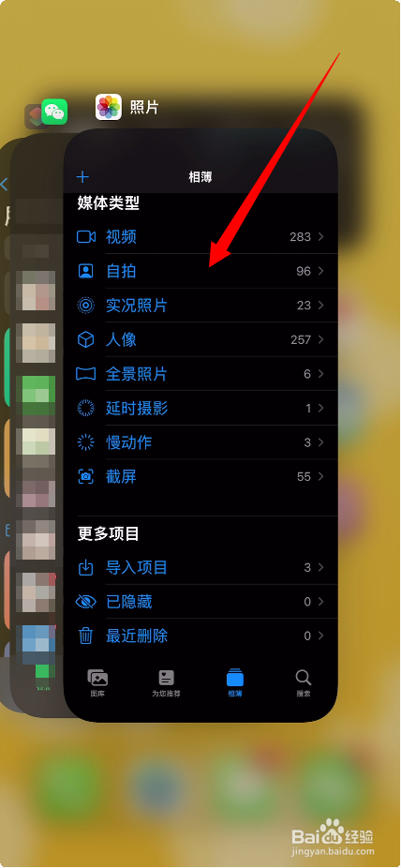Open the crossed-out eye hidden album icon
Viewport: 401px width, 868px height.
pyautogui.click(x=86, y=602)
